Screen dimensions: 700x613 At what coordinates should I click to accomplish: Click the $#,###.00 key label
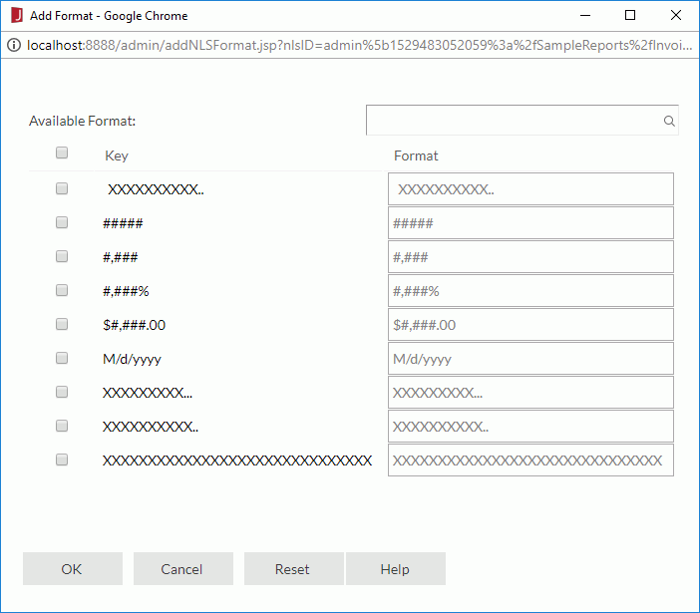click(x=134, y=325)
